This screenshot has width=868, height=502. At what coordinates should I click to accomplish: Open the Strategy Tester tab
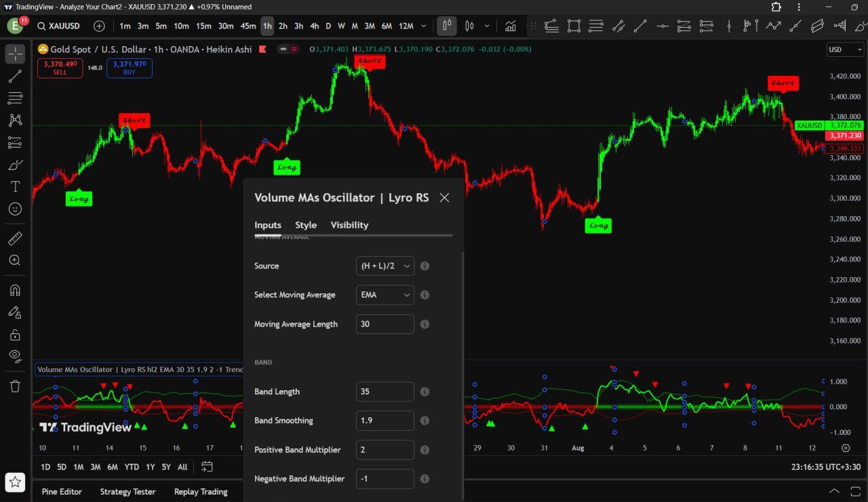[x=127, y=492]
